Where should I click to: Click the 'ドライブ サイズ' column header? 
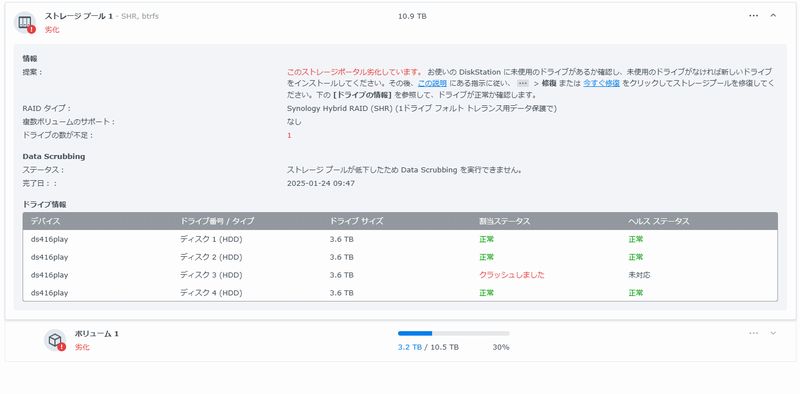click(356, 221)
